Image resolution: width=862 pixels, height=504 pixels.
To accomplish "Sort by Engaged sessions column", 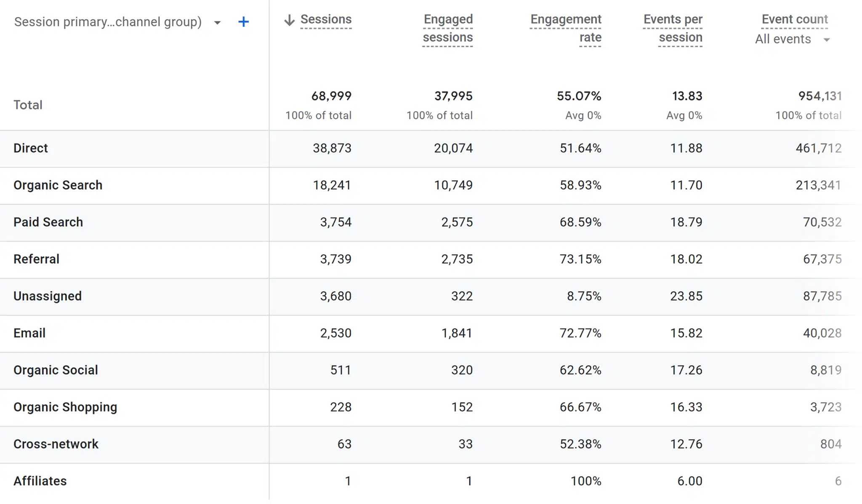I will [x=447, y=28].
